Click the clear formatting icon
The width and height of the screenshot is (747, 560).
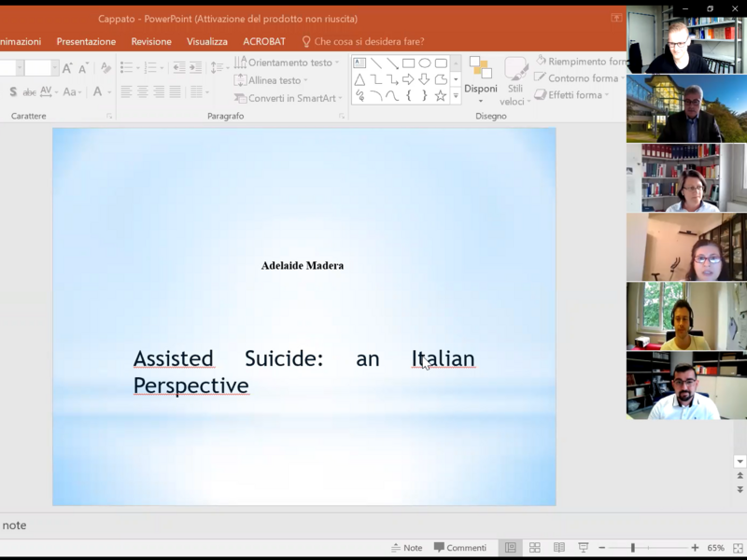(x=106, y=68)
